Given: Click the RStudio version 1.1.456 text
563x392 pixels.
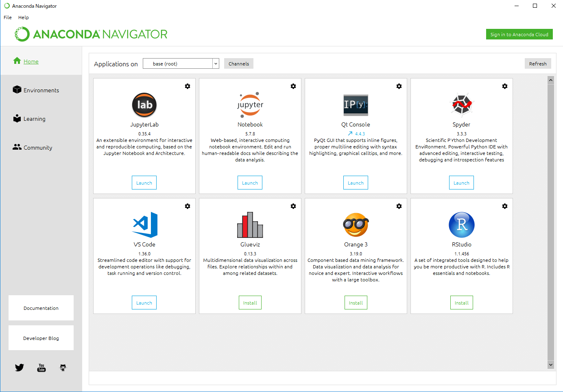Looking at the screenshot, I should click(x=462, y=254).
